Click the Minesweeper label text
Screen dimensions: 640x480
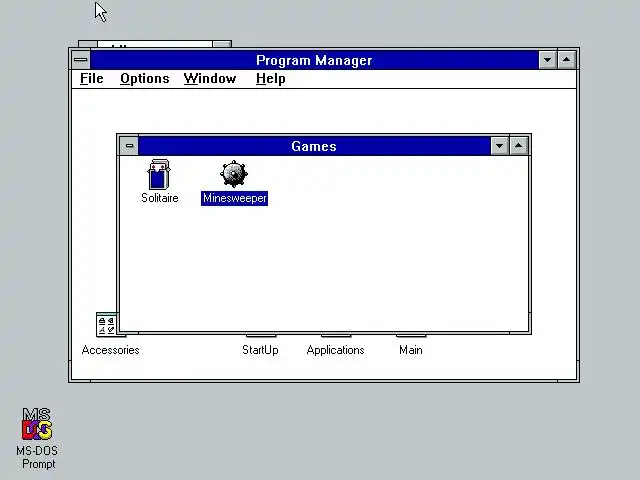(x=234, y=198)
